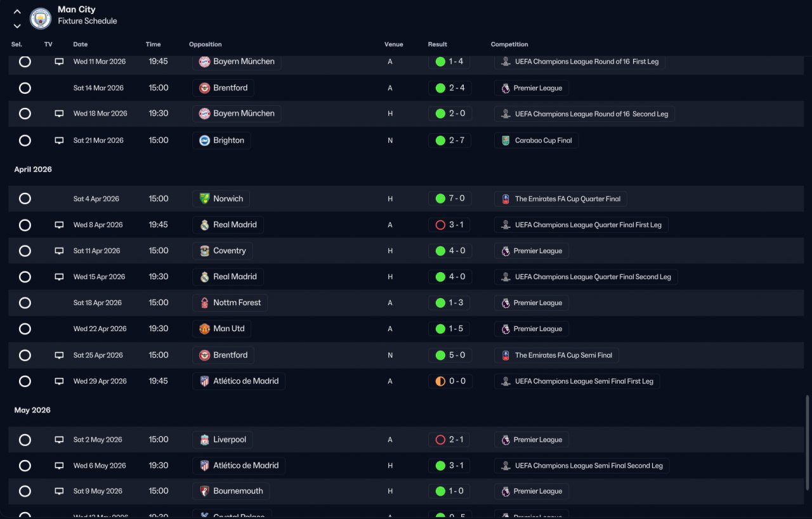The width and height of the screenshot is (812, 519).
Task: Select the radio button for Norwich fixture
Action: [25, 199]
